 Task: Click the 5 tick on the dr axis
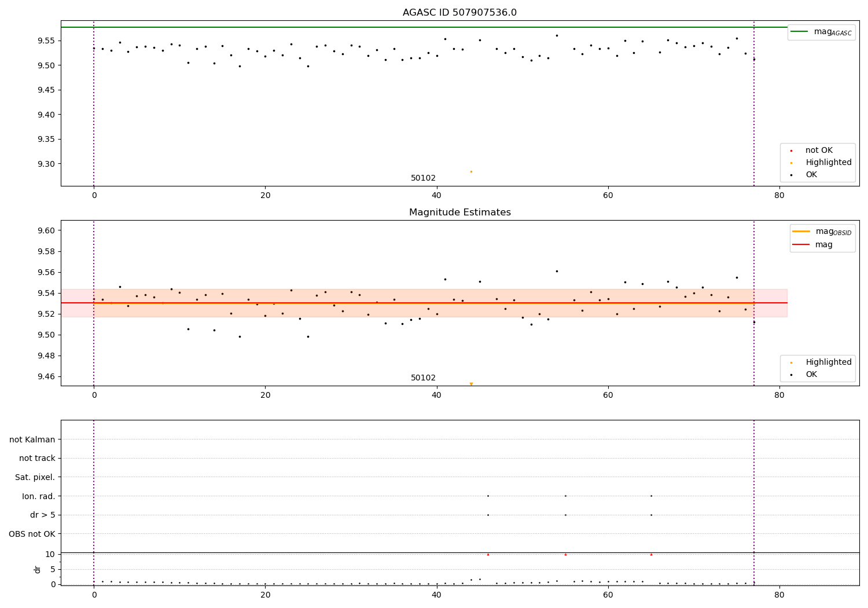pyautogui.click(x=53, y=569)
